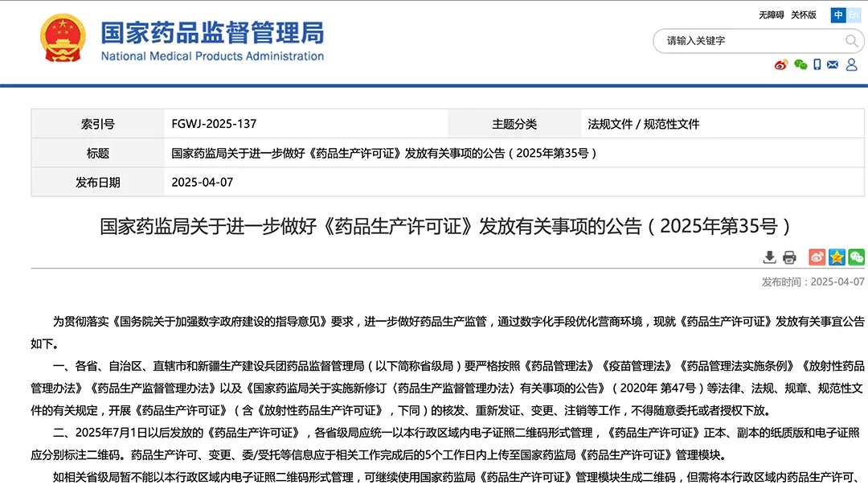
Task: Download the announcement with download icon
Action: tap(769, 257)
